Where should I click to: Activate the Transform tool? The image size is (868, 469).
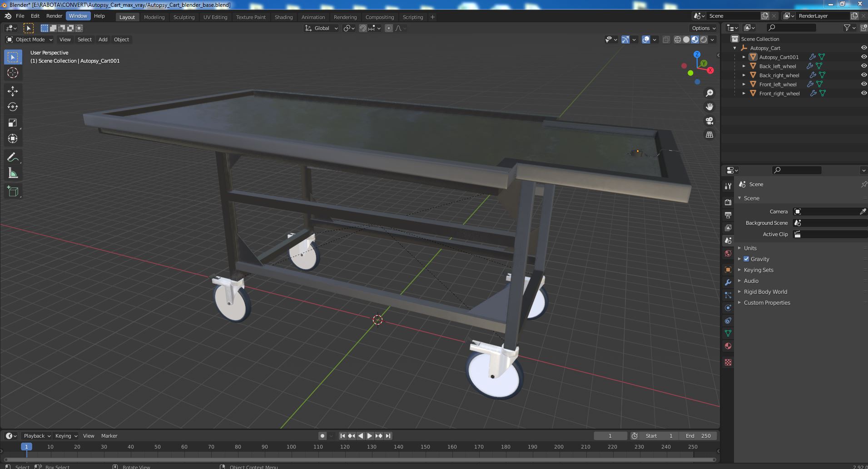point(13,139)
